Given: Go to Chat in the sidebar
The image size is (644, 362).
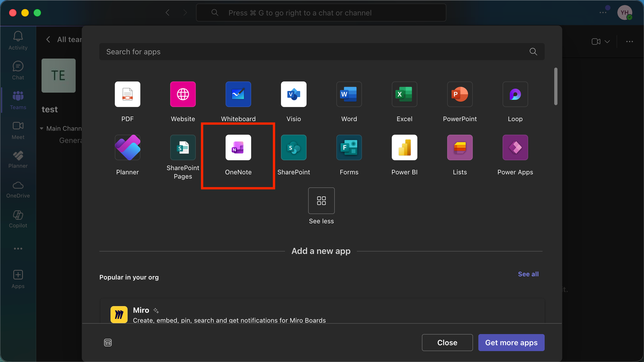Looking at the screenshot, I should click(x=18, y=70).
